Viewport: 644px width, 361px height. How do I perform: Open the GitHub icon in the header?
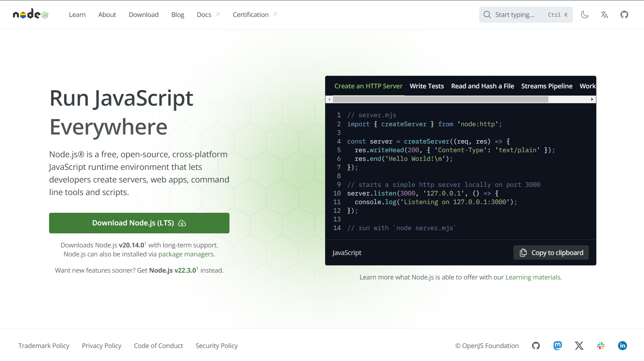(624, 14)
